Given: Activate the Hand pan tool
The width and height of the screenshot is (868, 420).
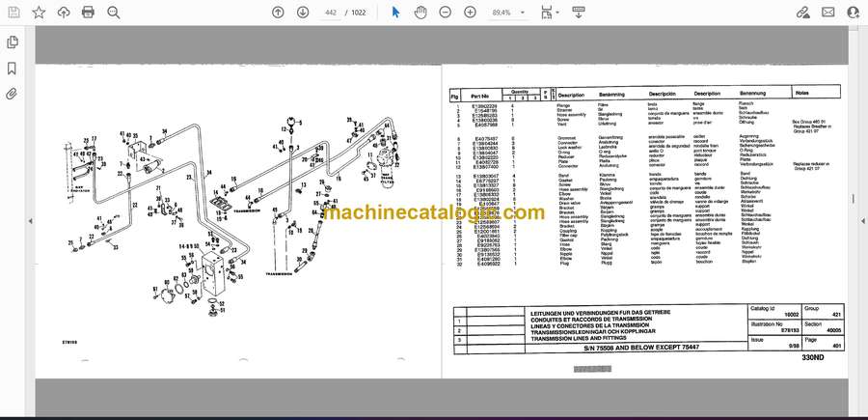Looking at the screenshot, I should coord(420,13).
